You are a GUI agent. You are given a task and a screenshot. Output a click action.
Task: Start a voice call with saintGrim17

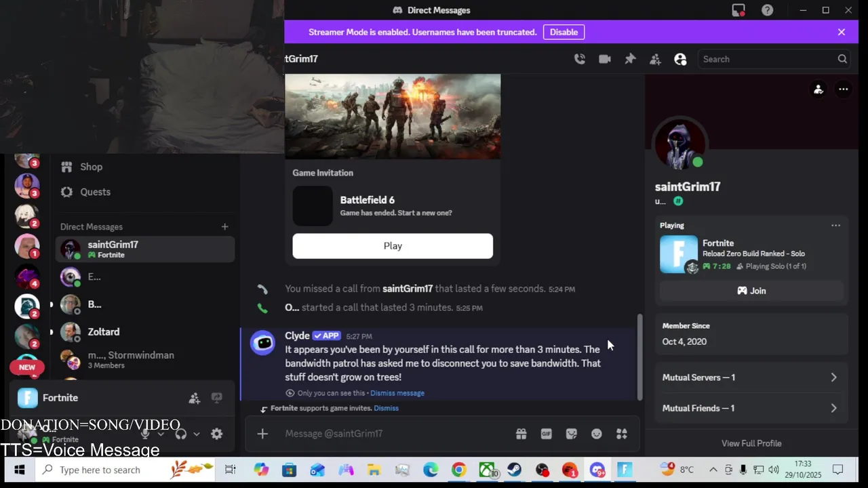tap(580, 59)
